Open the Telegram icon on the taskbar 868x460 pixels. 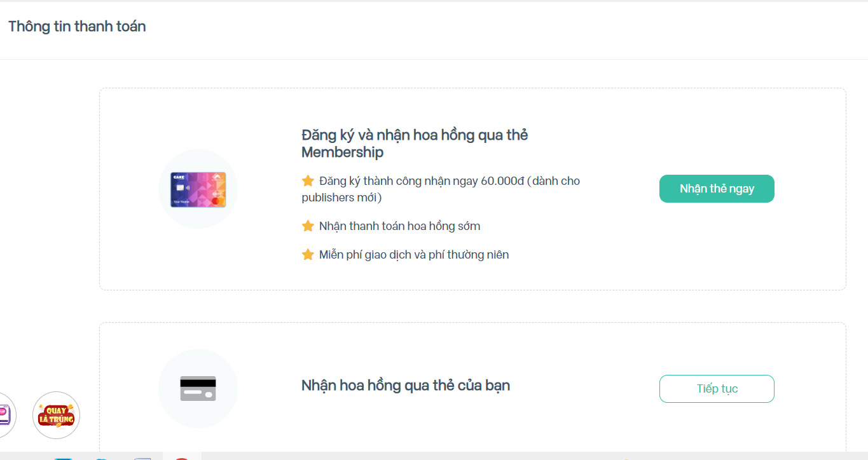tap(100, 457)
